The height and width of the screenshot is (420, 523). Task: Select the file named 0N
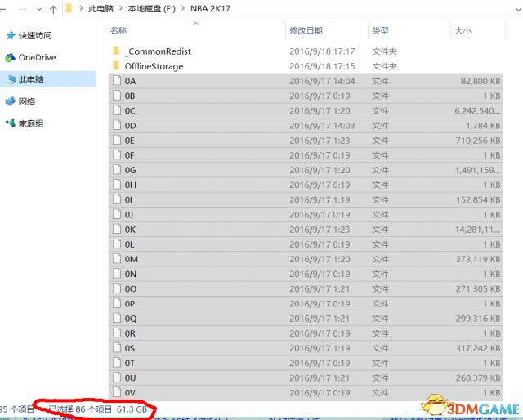pos(131,275)
